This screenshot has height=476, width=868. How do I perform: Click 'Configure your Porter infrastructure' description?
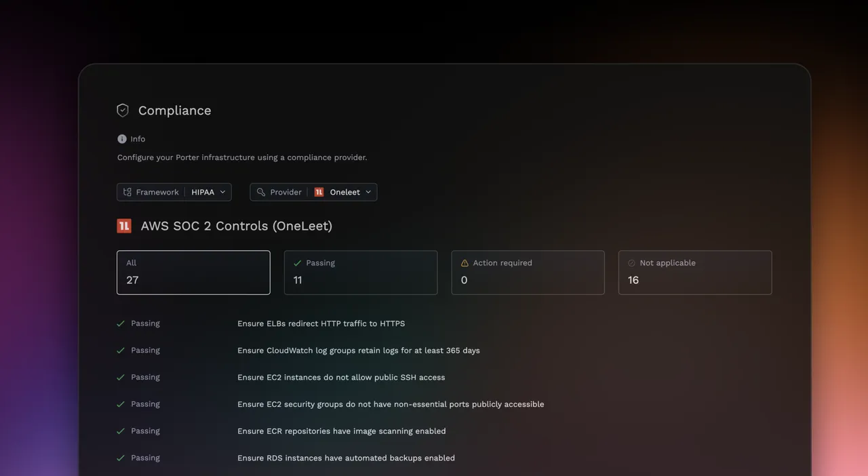point(242,157)
